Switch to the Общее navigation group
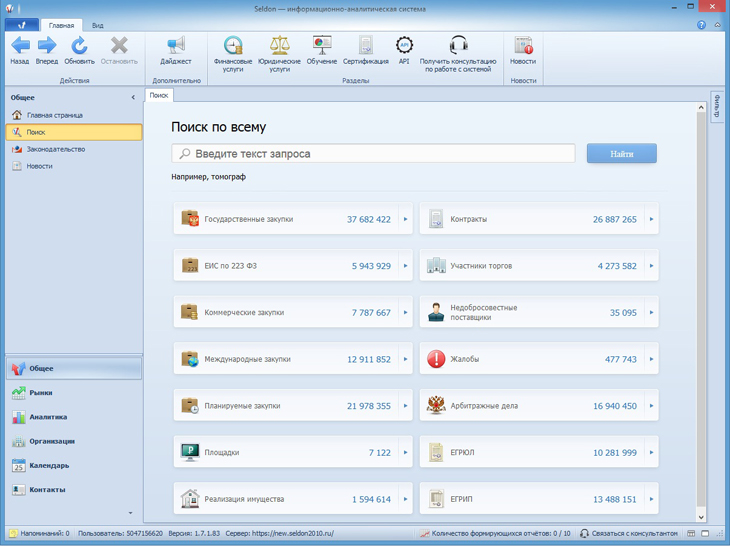The image size is (730, 546). 74,368
